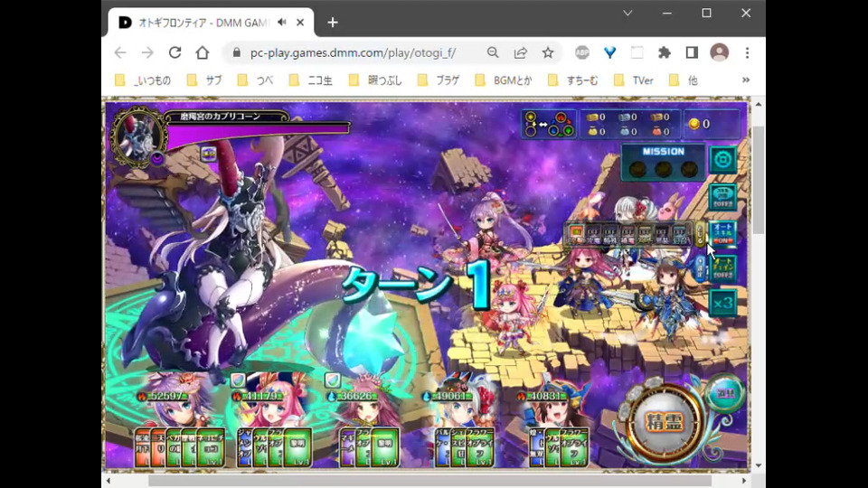Open the game settings gear button

(723, 161)
